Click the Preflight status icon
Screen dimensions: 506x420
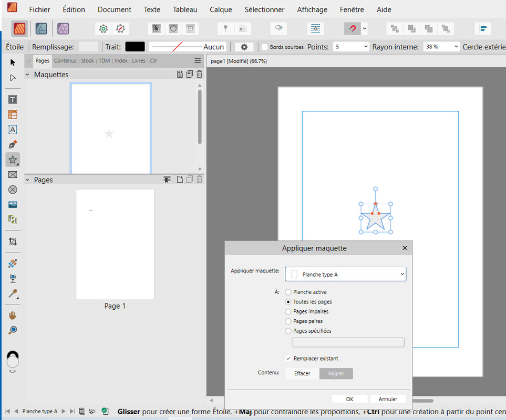tap(105, 411)
